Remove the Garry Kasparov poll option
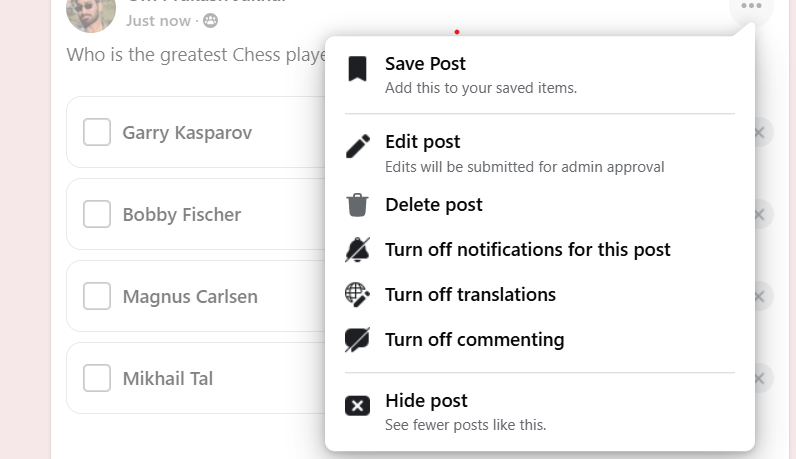The width and height of the screenshot is (796, 459). pos(760,132)
